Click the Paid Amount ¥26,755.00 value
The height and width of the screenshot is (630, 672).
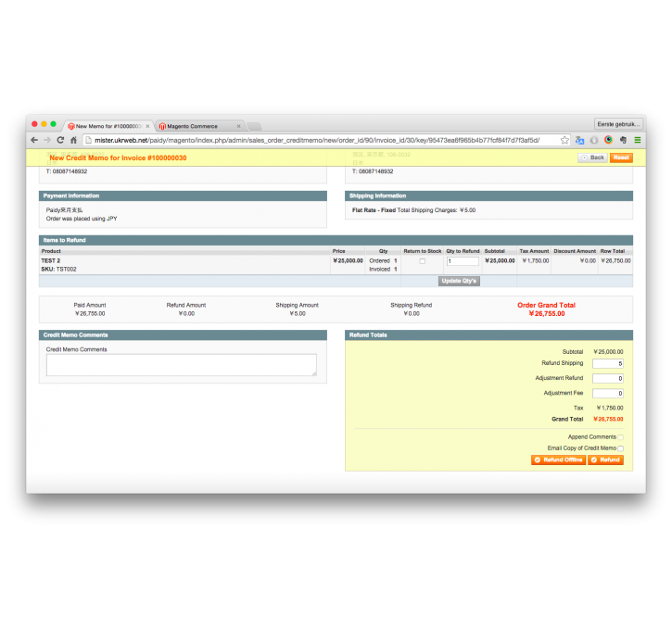click(x=90, y=314)
